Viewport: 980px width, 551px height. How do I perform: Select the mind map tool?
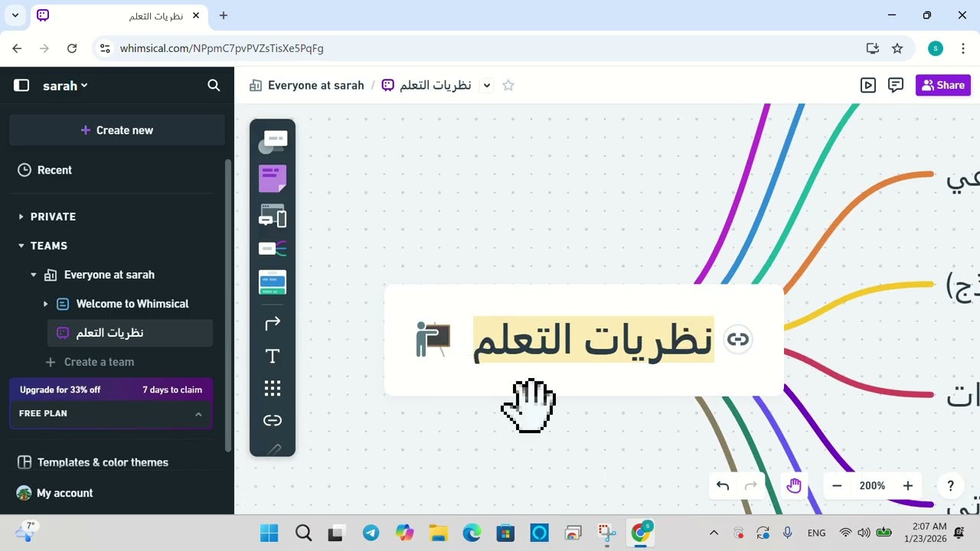click(273, 249)
